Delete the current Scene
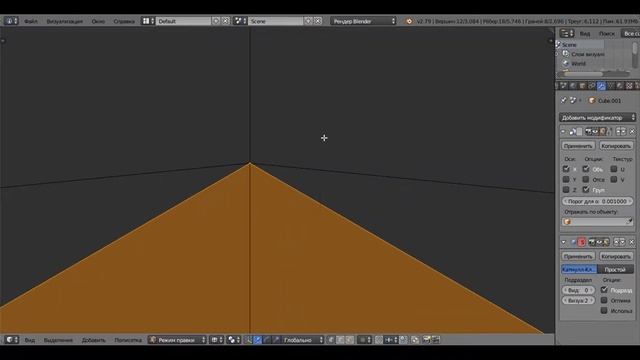 pyautogui.click(x=318, y=21)
